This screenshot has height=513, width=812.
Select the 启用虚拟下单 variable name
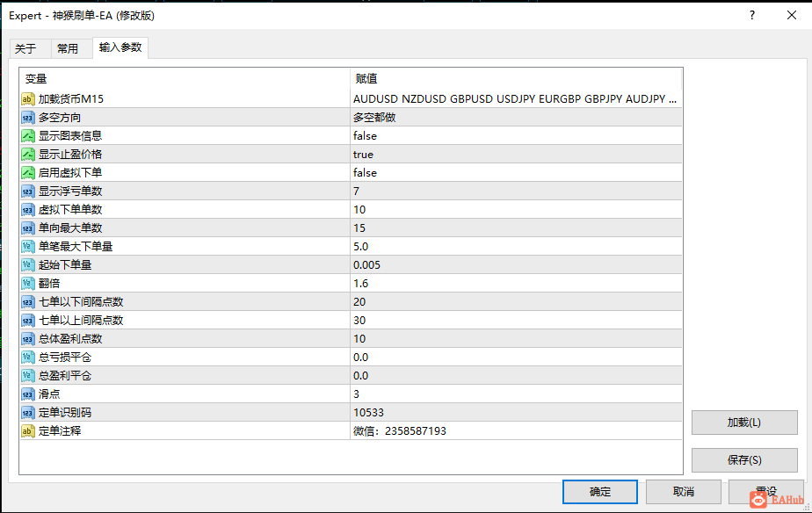coord(70,173)
